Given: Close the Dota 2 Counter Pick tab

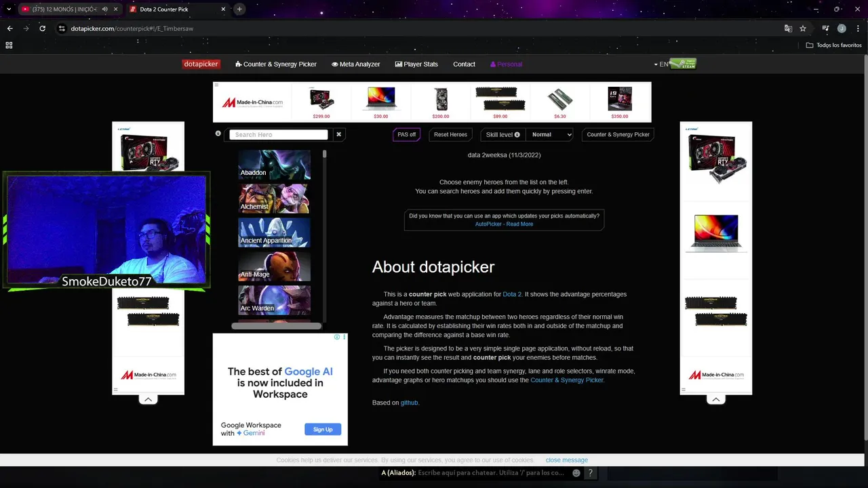Looking at the screenshot, I should pos(224,9).
